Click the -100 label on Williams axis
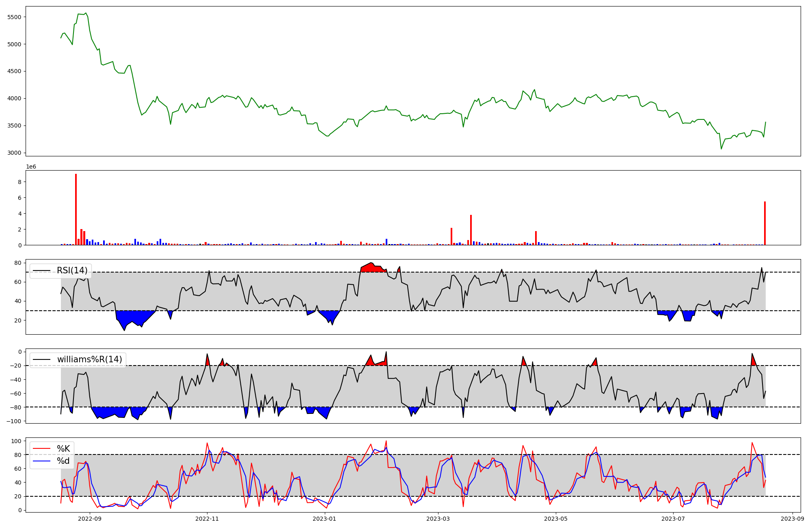812x528 pixels. [x=14, y=421]
